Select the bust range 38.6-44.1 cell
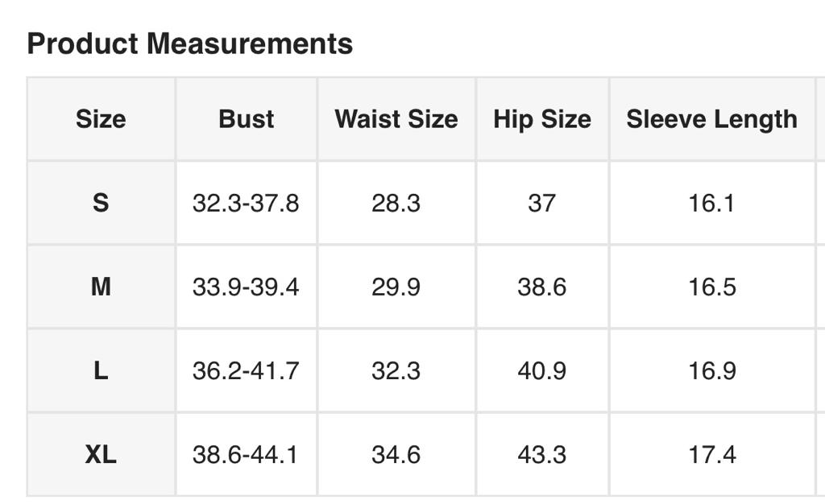The image size is (825, 504). point(246,455)
